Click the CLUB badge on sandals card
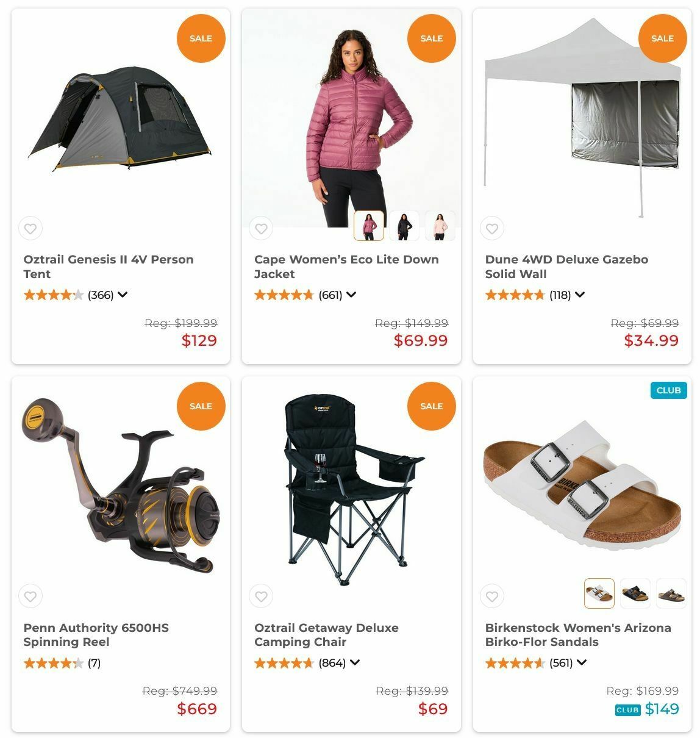 coord(669,390)
